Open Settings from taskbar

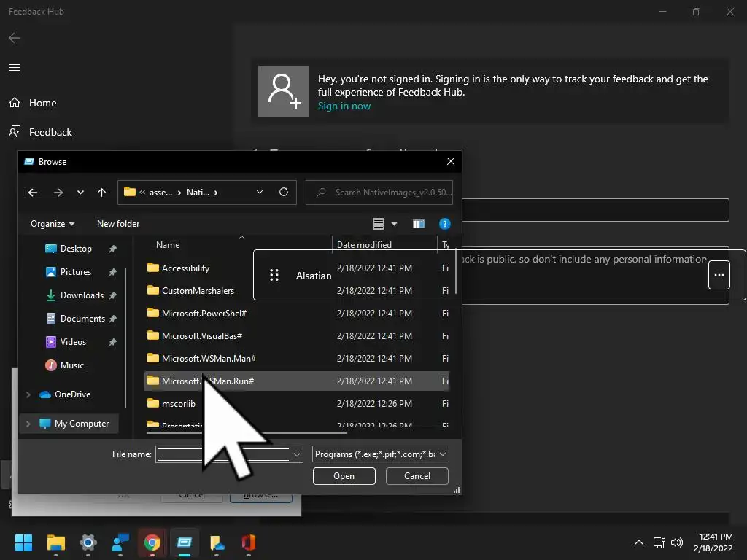click(88, 542)
